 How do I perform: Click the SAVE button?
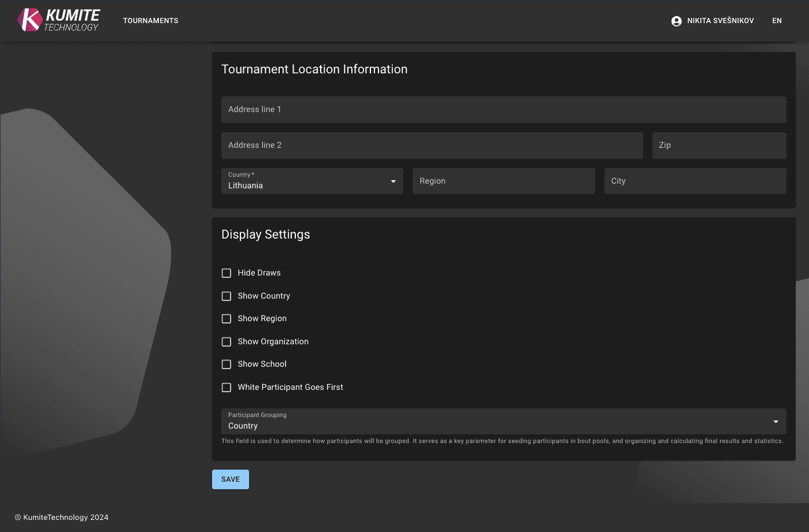click(x=230, y=479)
